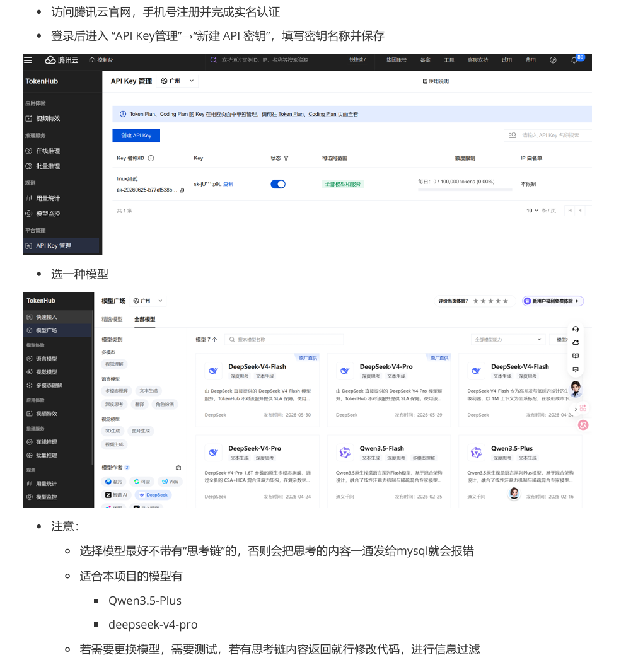638x672 pixels.
Task: Copy the ak-20260625 key ID icon
Action: (x=182, y=190)
